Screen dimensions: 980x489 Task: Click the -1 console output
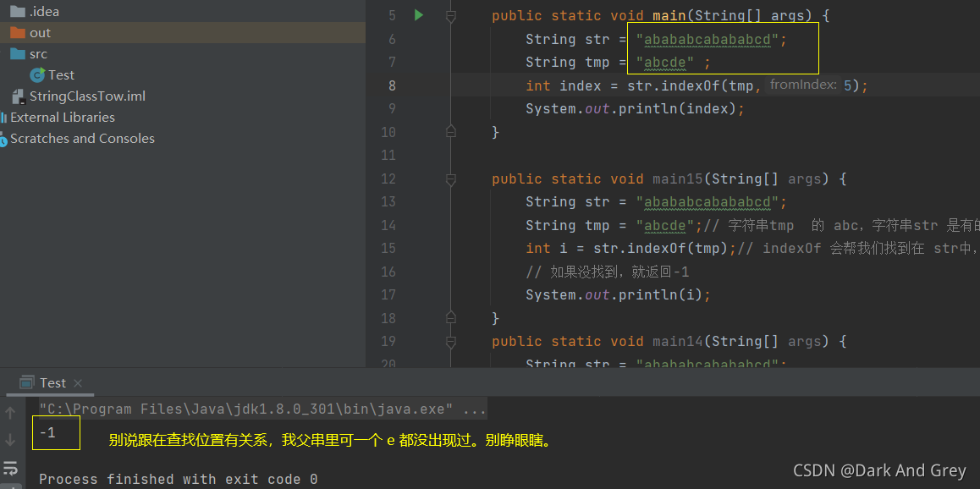click(47, 432)
